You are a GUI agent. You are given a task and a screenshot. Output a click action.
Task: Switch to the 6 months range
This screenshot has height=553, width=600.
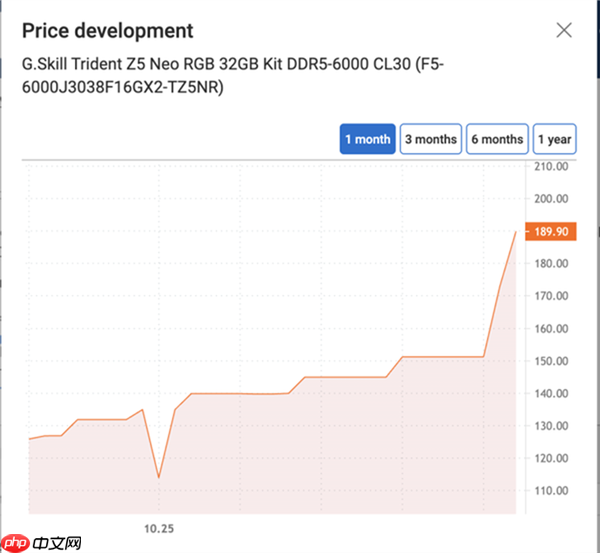497,139
